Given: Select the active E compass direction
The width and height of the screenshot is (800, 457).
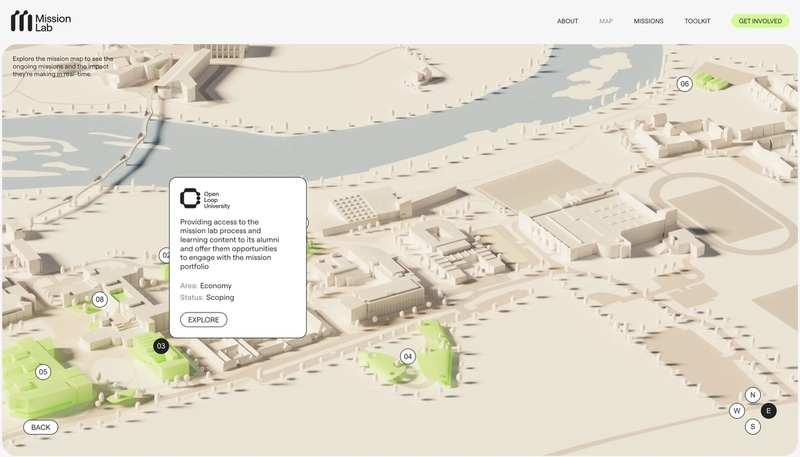Looking at the screenshot, I should tap(768, 411).
